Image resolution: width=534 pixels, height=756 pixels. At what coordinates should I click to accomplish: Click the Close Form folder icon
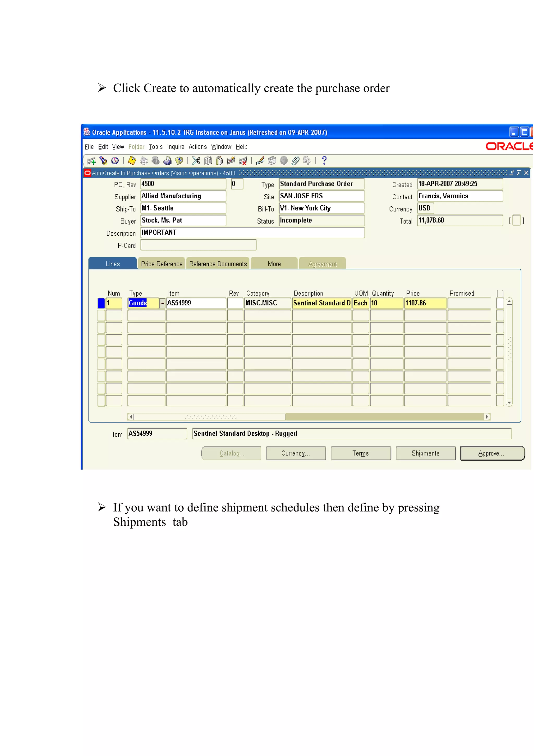click(179, 161)
